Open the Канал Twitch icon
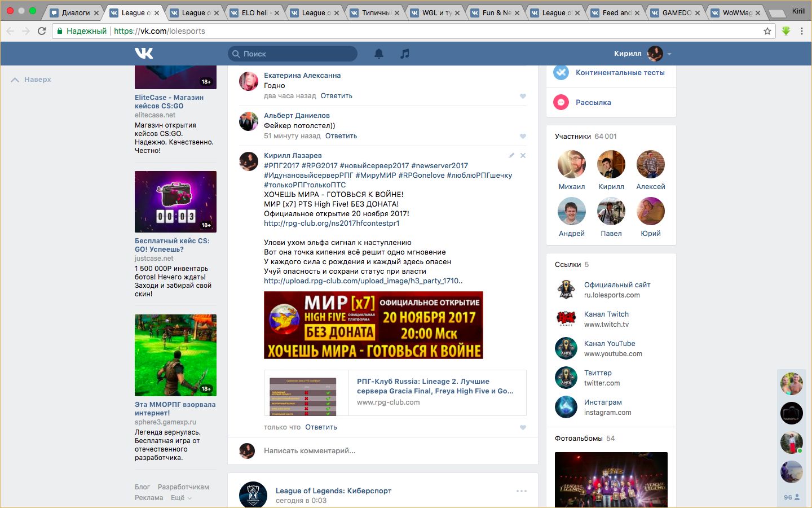This screenshot has height=508, width=812. 566,319
